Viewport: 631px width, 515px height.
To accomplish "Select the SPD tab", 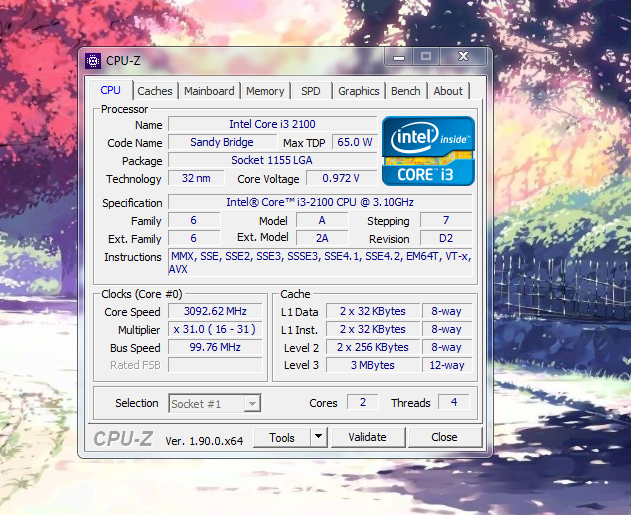I will (311, 91).
